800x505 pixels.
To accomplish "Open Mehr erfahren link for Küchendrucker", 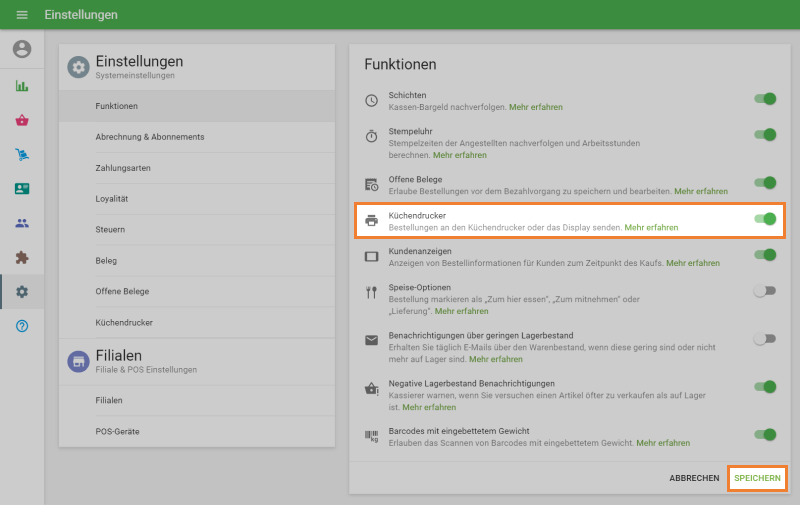I will point(651,228).
